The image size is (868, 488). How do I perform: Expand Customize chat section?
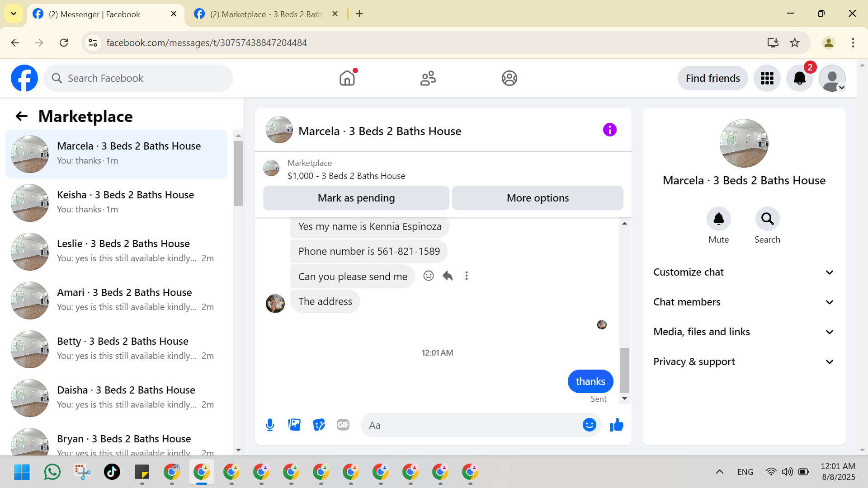click(744, 272)
